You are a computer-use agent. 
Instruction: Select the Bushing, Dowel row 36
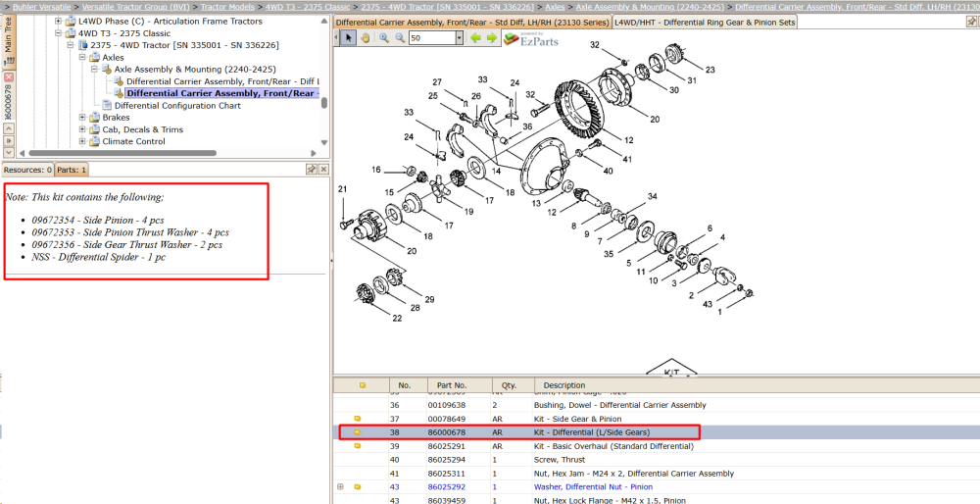pyautogui.click(x=657, y=405)
